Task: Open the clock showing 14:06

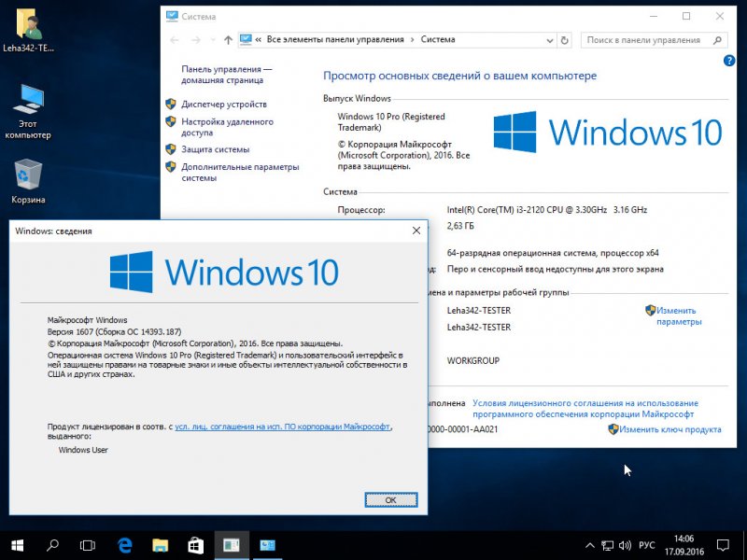Action: coord(684,545)
